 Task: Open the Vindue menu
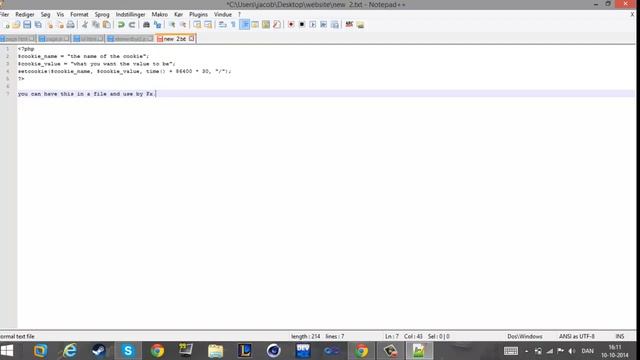click(x=223, y=14)
